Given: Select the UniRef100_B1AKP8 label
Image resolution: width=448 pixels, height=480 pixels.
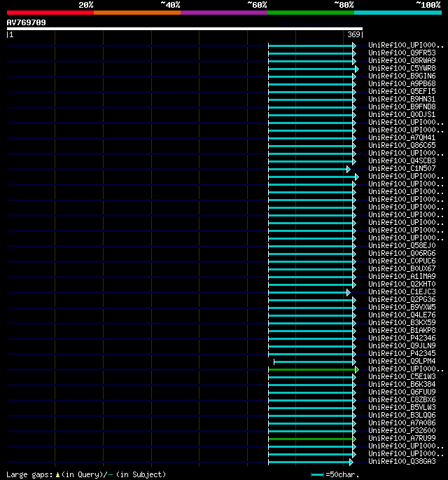Looking at the screenshot, I should coord(402,330).
